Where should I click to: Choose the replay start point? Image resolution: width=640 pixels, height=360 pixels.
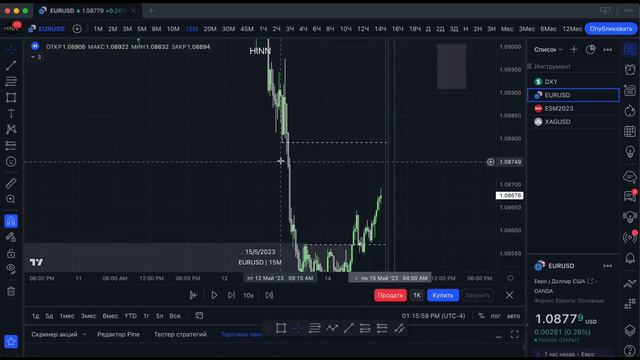click(193, 295)
